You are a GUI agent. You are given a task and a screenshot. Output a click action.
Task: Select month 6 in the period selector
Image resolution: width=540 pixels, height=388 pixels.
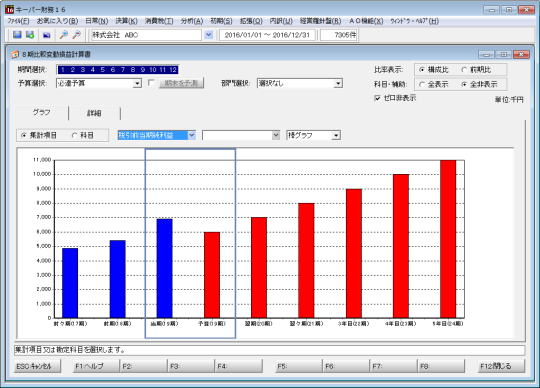point(113,70)
